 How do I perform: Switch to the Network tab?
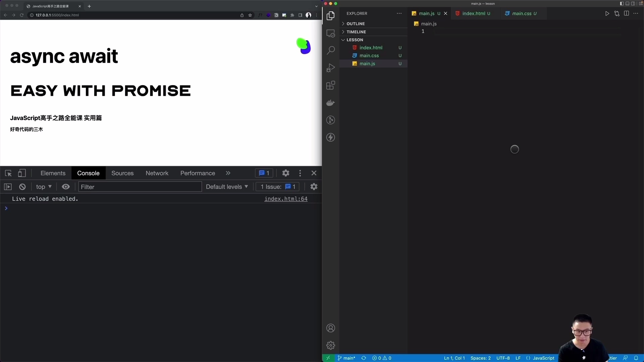click(157, 173)
